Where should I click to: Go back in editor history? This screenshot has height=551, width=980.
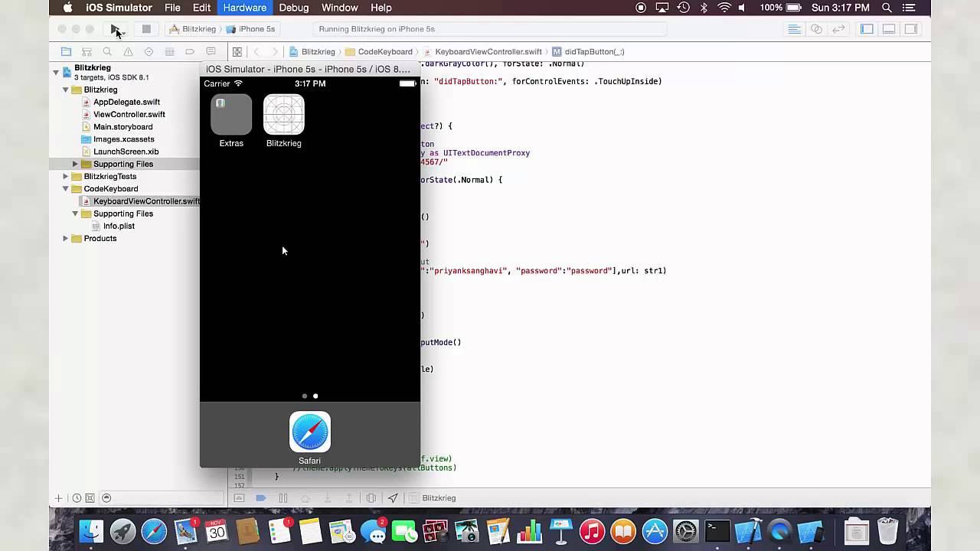[256, 51]
